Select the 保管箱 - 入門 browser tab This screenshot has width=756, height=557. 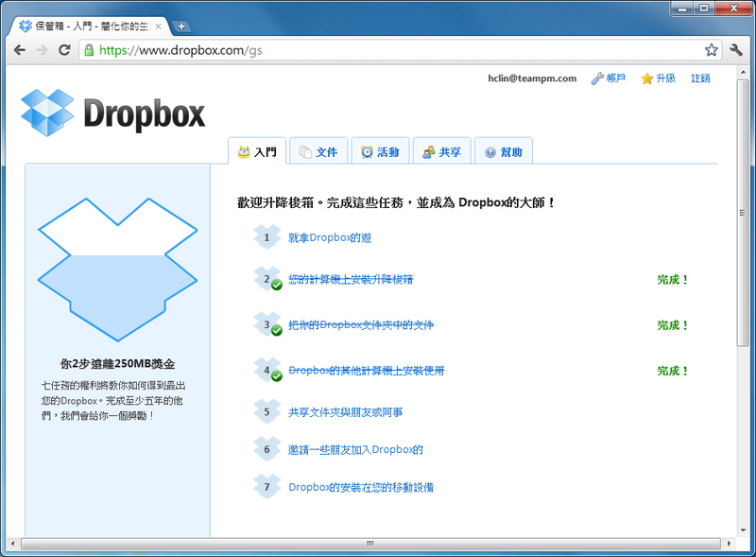point(89,26)
